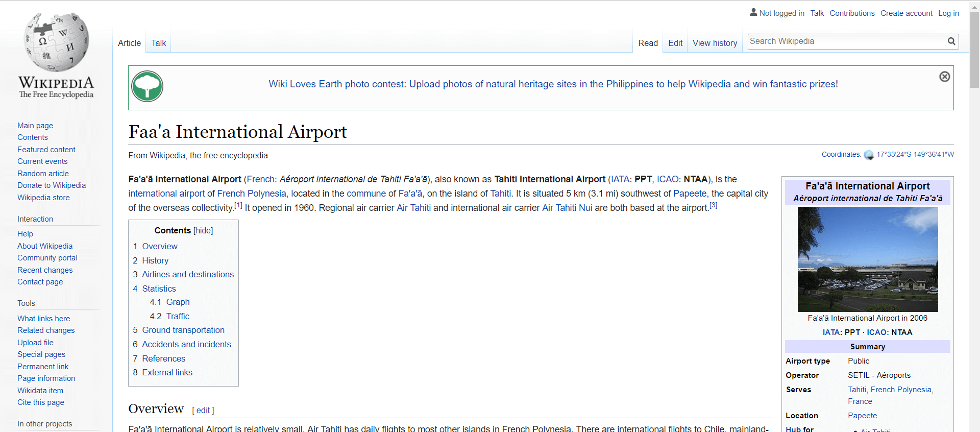Click the coordinates globe icon
Viewport: 980px width, 432px height.
(x=869, y=155)
